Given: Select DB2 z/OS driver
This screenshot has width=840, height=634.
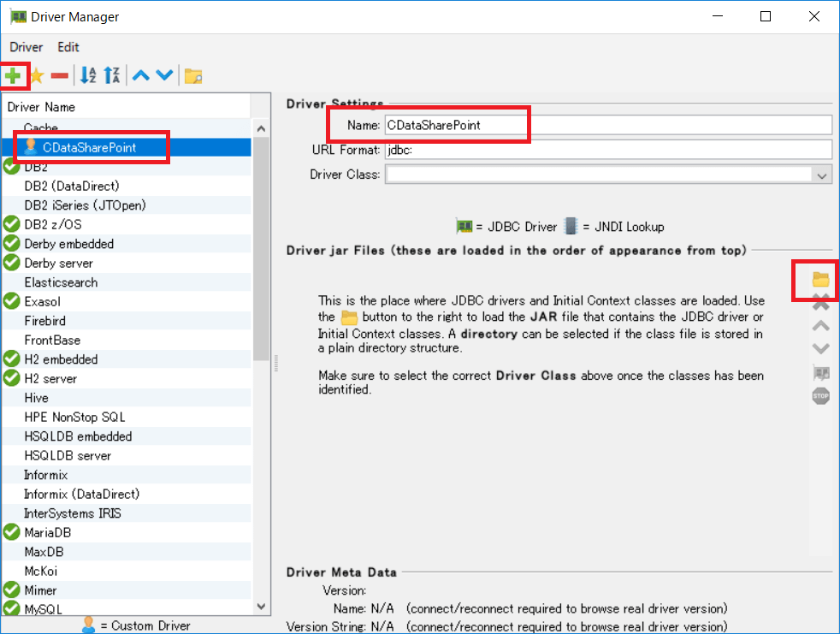Looking at the screenshot, I should [127, 224].
